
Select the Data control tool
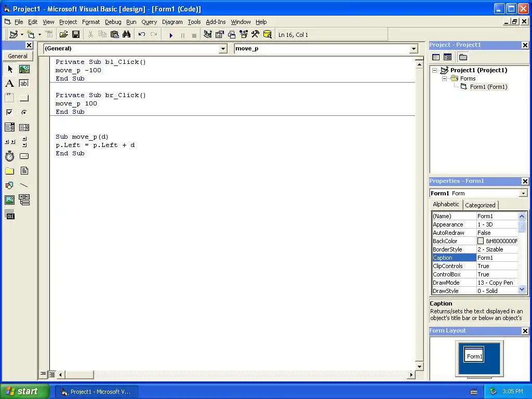pos(24,200)
